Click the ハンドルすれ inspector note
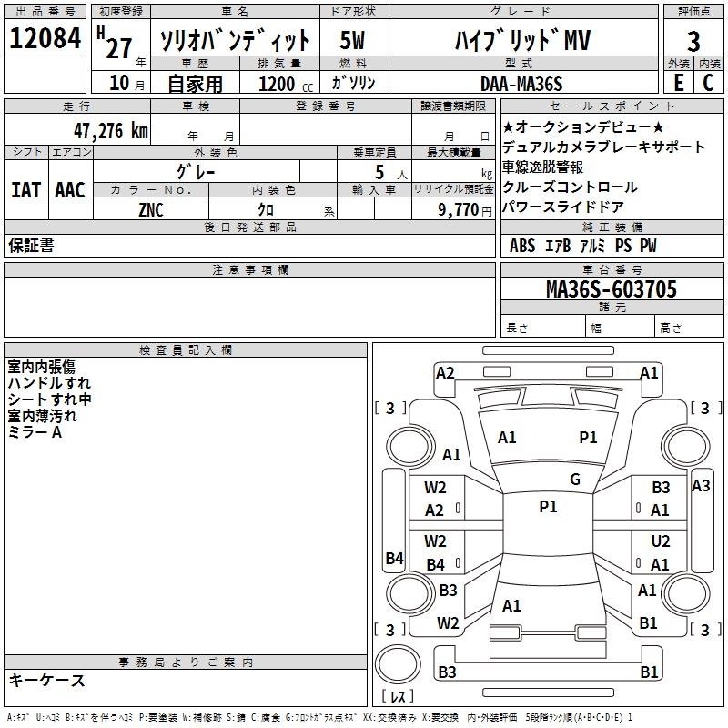 [49, 383]
